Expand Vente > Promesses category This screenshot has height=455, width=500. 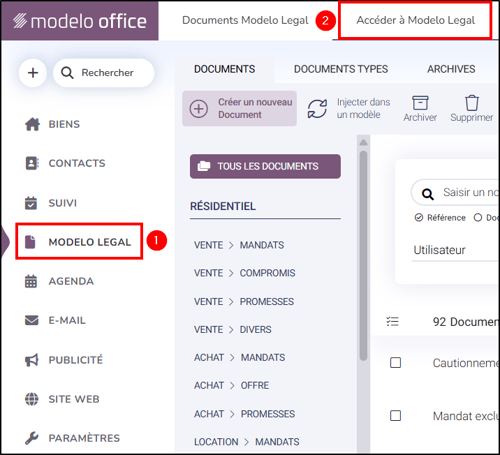(244, 302)
